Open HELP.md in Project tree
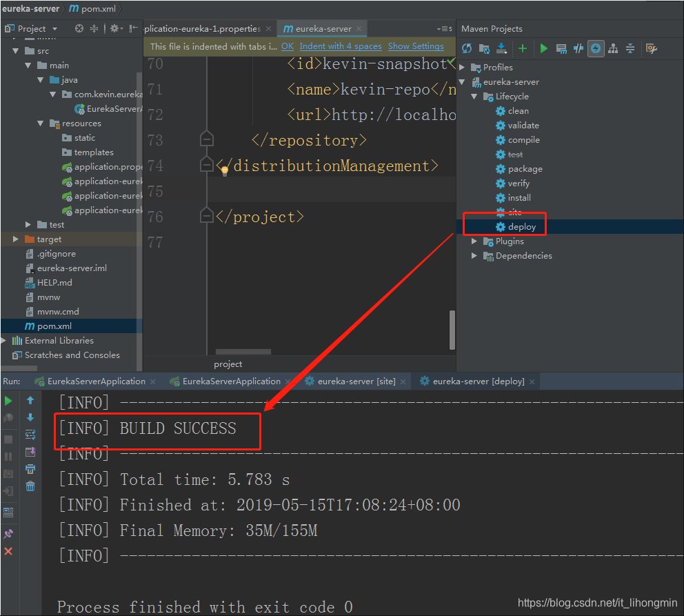The width and height of the screenshot is (684, 616). (54, 283)
